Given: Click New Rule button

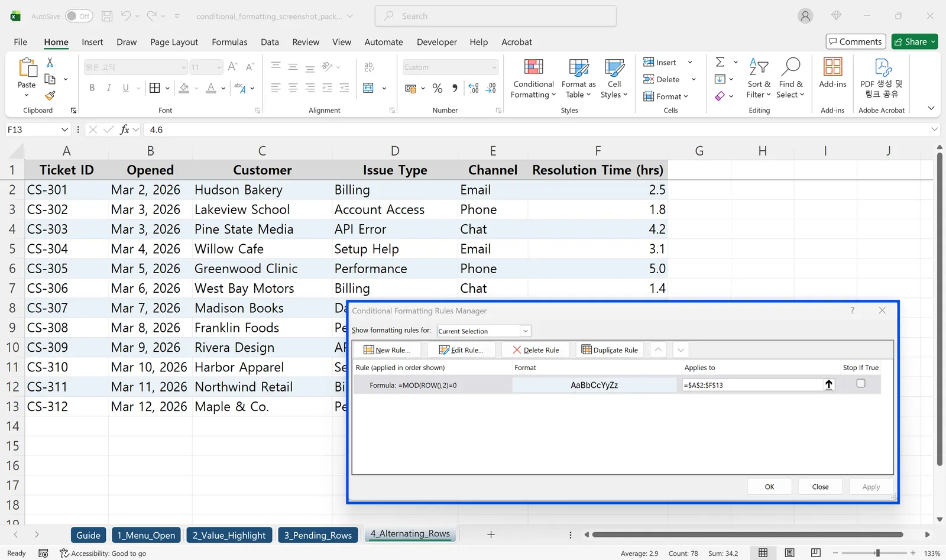Looking at the screenshot, I should [x=387, y=350].
